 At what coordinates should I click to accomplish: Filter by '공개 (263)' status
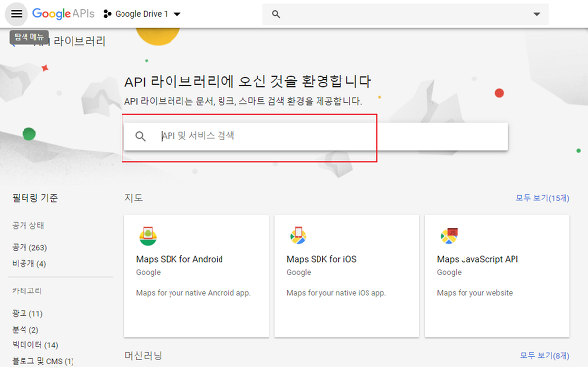[29, 247]
